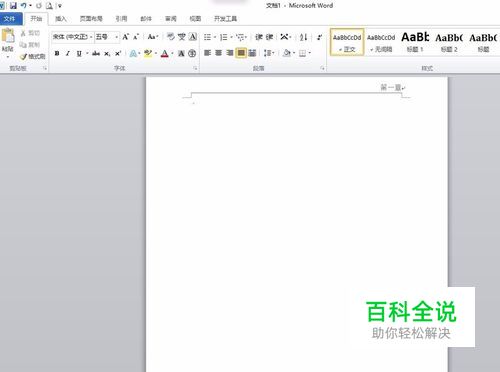Open the Paragraph group dialog launcher
The width and height of the screenshot is (500, 372).
[x=322, y=68]
